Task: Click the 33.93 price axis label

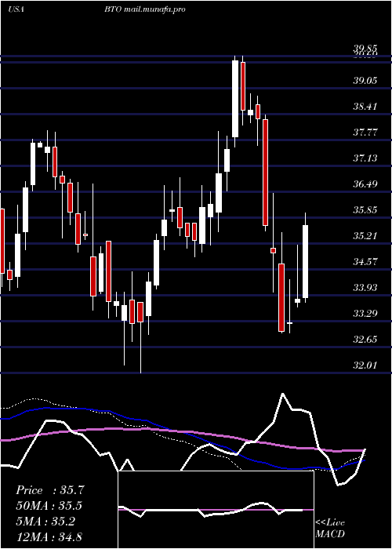Action: 365,288
